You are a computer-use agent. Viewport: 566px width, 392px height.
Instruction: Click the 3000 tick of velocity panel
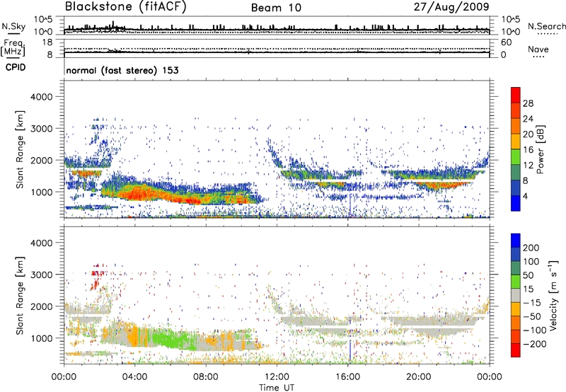click(41, 275)
